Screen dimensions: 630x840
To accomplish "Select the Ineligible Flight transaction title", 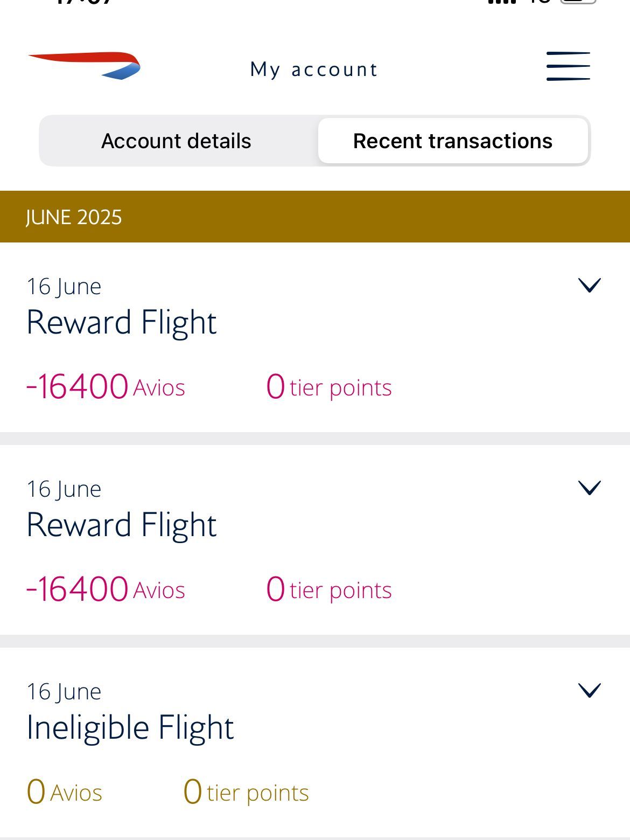I will point(130,727).
